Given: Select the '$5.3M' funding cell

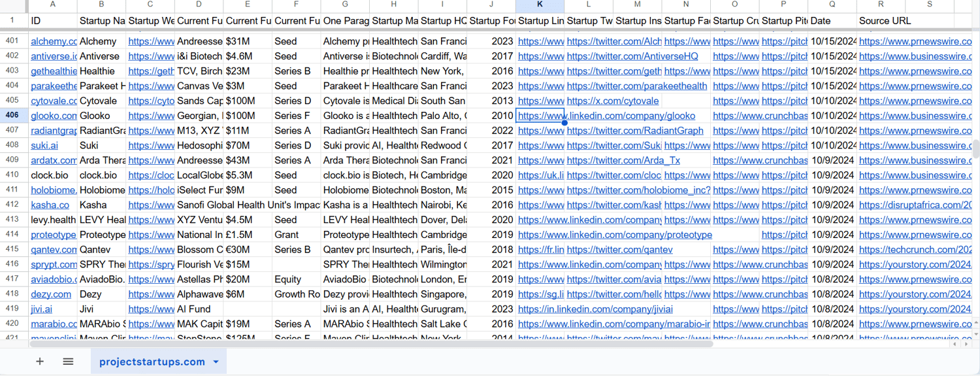Looking at the screenshot, I should (x=248, y=175).
